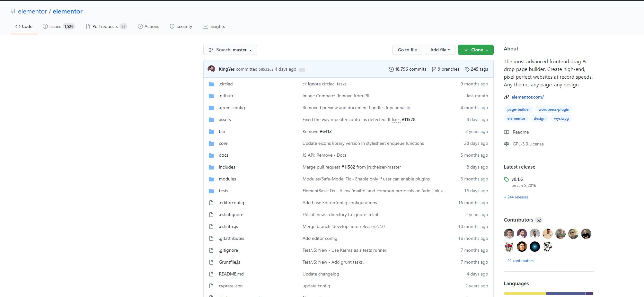Open the Issues tab
Screen dimensions: 644x297
pyautogui.click(x=59, y=26)
